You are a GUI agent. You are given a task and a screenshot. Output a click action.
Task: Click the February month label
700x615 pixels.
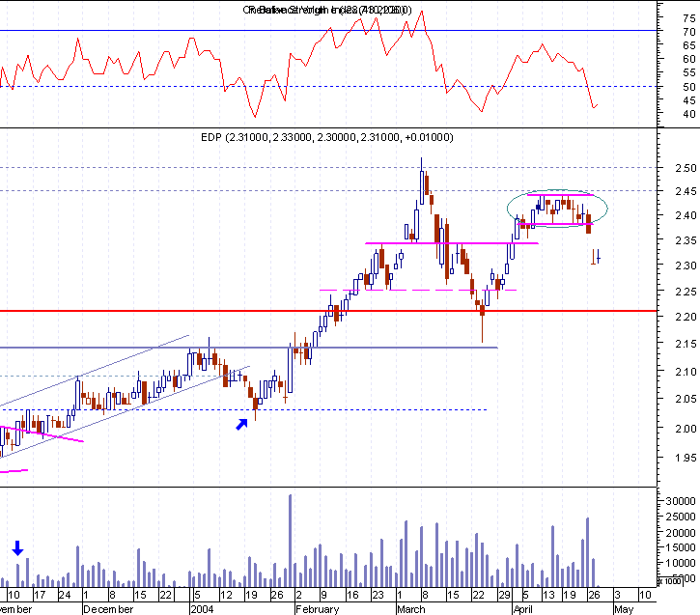[x=318, y=609]
